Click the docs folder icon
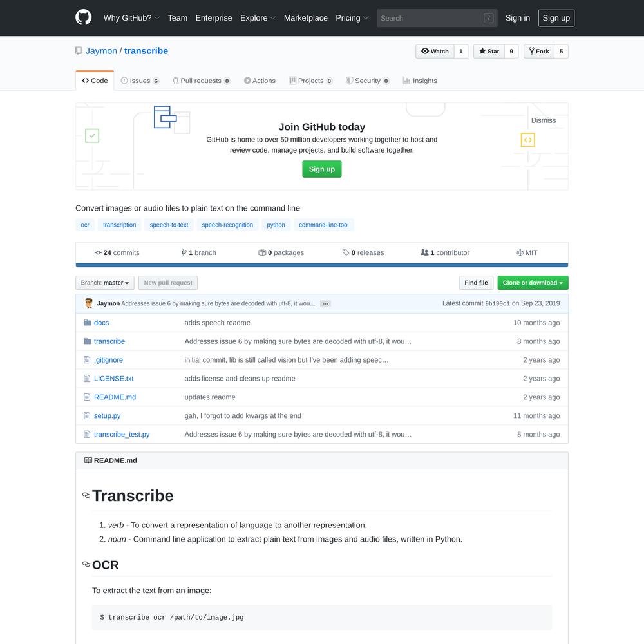 point(87,323)
